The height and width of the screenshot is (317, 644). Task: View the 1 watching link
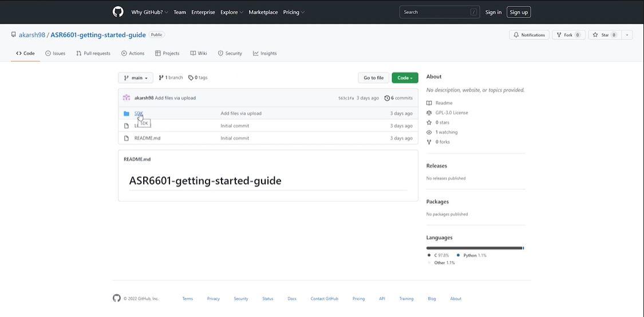click(x=442, y=132)
